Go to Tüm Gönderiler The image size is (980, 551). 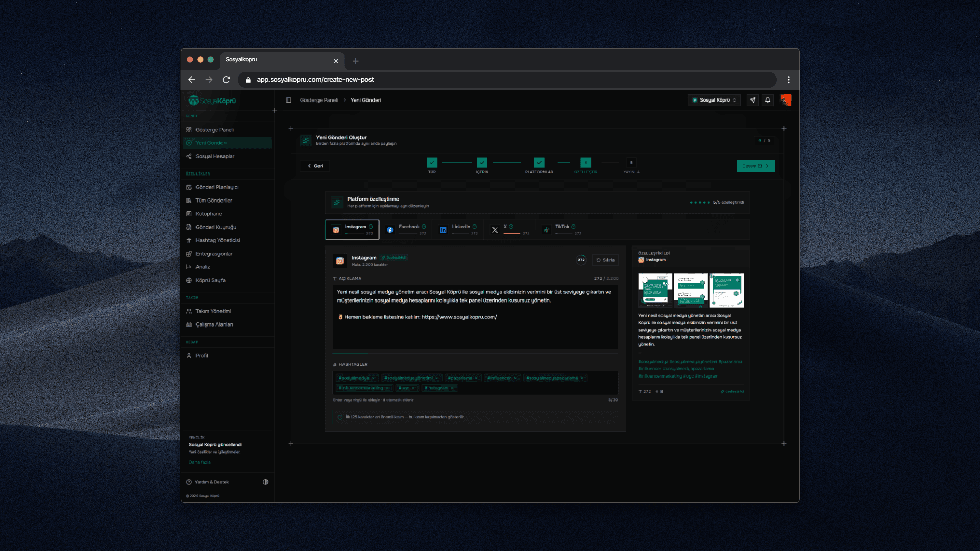click(x=228, y=201)
